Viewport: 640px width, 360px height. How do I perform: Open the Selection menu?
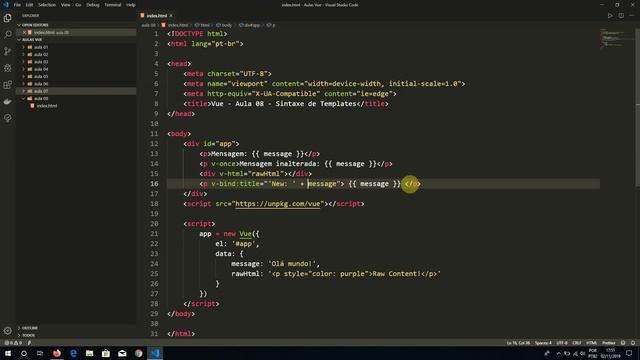click(x=47, y=5)
